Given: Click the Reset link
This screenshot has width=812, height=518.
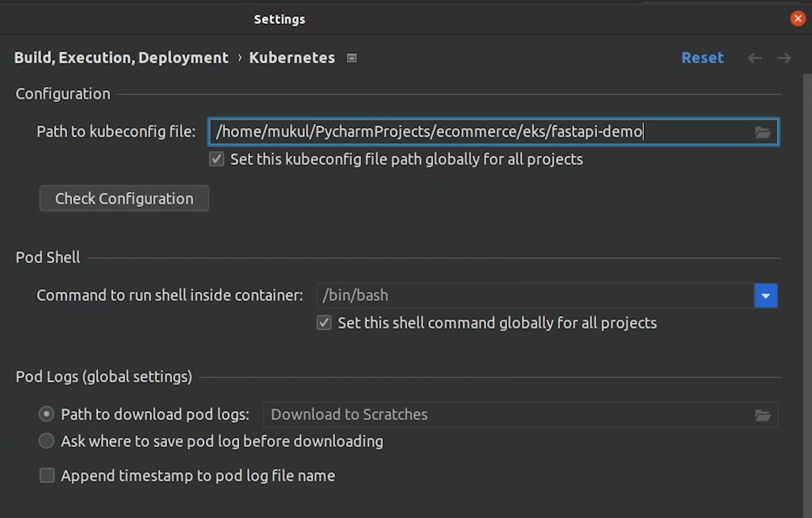Looking at the screenshot, I should 702,58.
